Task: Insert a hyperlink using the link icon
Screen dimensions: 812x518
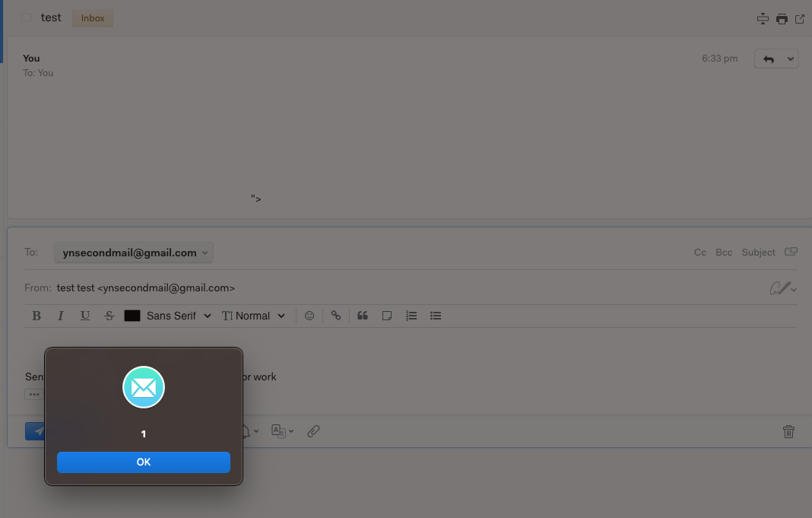Action: pos(336,316)
